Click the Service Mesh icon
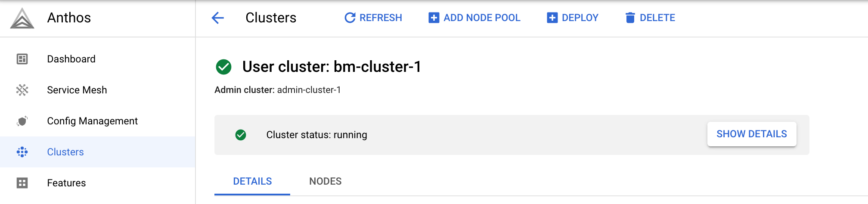 pyautogui.click(x=22, y=90)
